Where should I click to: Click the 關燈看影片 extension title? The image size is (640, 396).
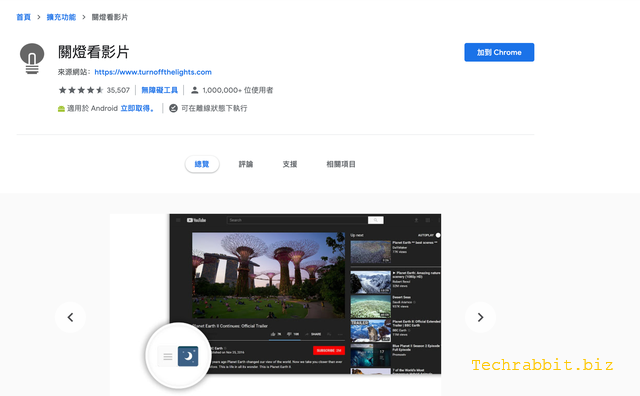click(94, 52)
